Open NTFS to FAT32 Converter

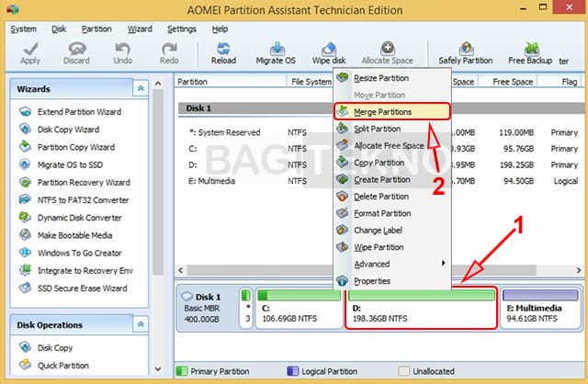pos(74,200)
